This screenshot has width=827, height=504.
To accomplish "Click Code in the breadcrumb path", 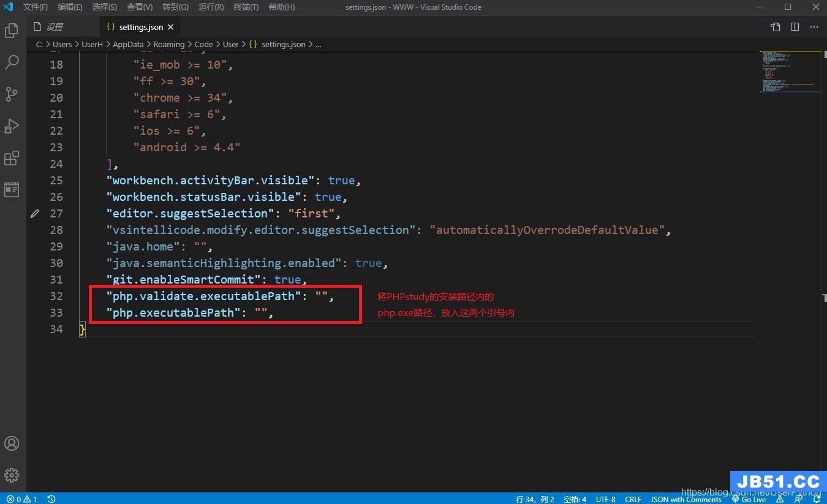I will [204, 44].
